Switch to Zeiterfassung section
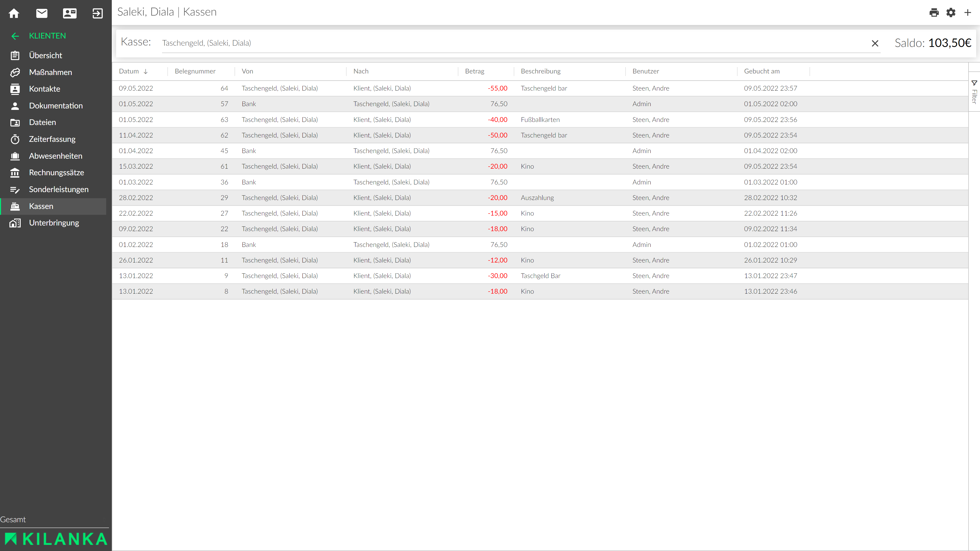 (x=52, y=139)
